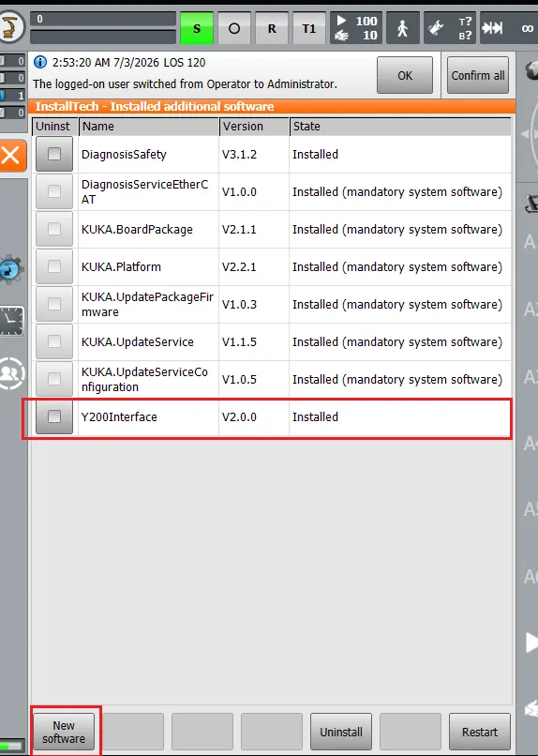This screenshot has height=756, width=538.
Task: Tick uninstall checkbox for KUKA.UpdateServiceConfiguration
Action: click(x=54, y=380)
